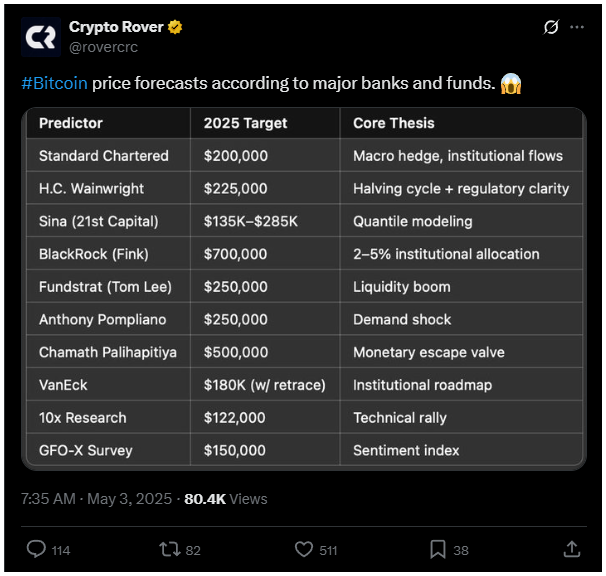Click the Crypto Rover display name
The image size is (606, 576).
point(116,27)
